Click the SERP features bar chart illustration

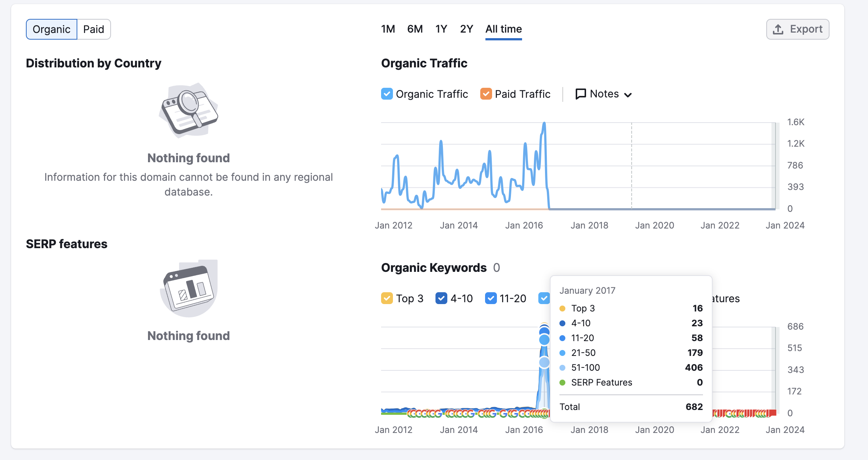click(x=189, y=288)
